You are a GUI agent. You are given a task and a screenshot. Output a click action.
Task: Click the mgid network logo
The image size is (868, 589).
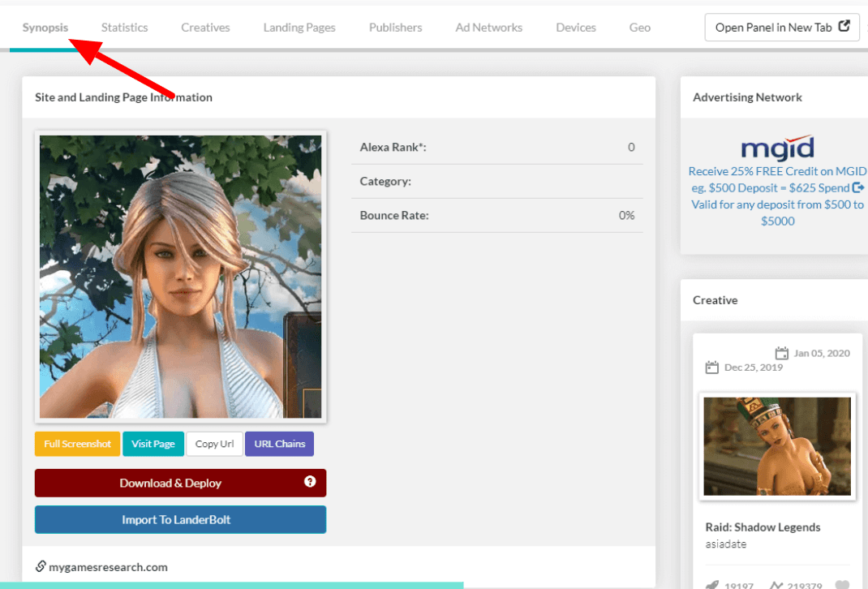coord(777,148)
